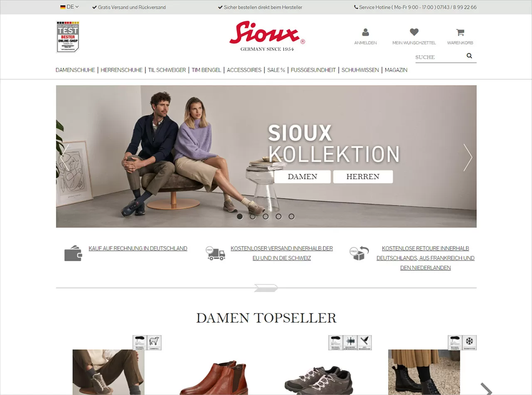Screen dimensions: 532x395
Task: Click the Anmelden user icon
Action: tap(365, 32)
